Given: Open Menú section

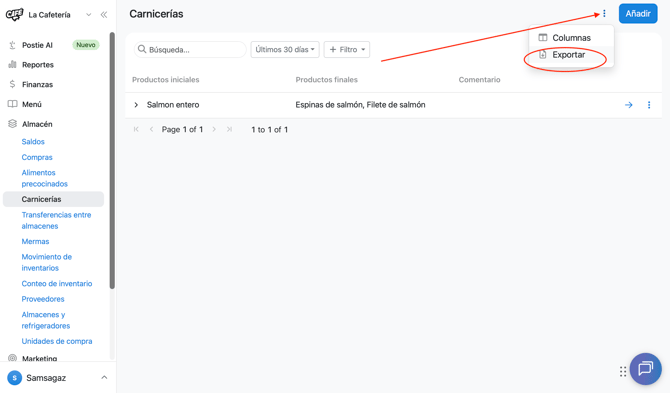Looking at the screenshot, I should pos(32,104).
